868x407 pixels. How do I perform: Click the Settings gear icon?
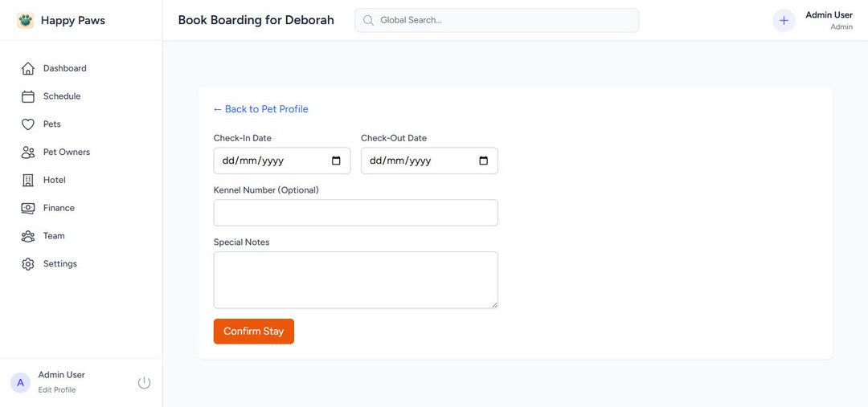(28, 264)
